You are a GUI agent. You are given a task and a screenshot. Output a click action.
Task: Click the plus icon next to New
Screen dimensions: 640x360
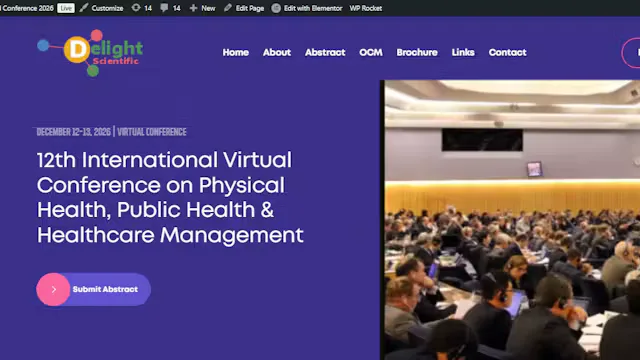193,8
